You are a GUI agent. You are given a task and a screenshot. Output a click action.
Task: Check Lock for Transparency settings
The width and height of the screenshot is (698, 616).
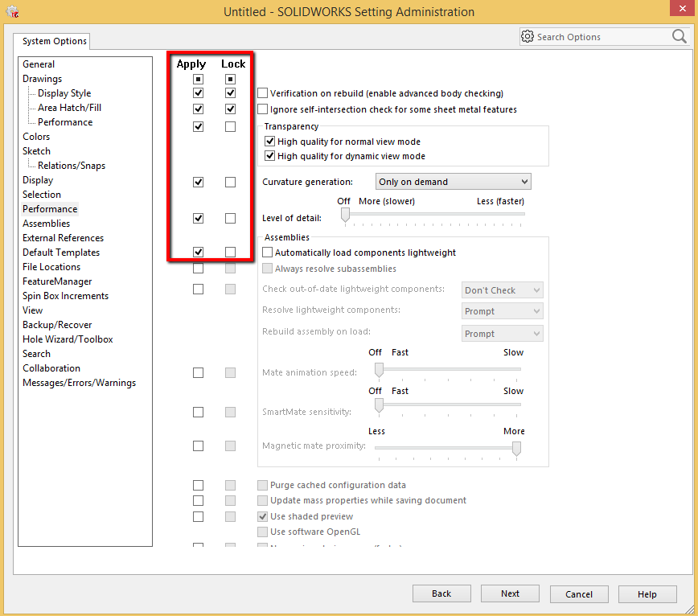[230, 127]
